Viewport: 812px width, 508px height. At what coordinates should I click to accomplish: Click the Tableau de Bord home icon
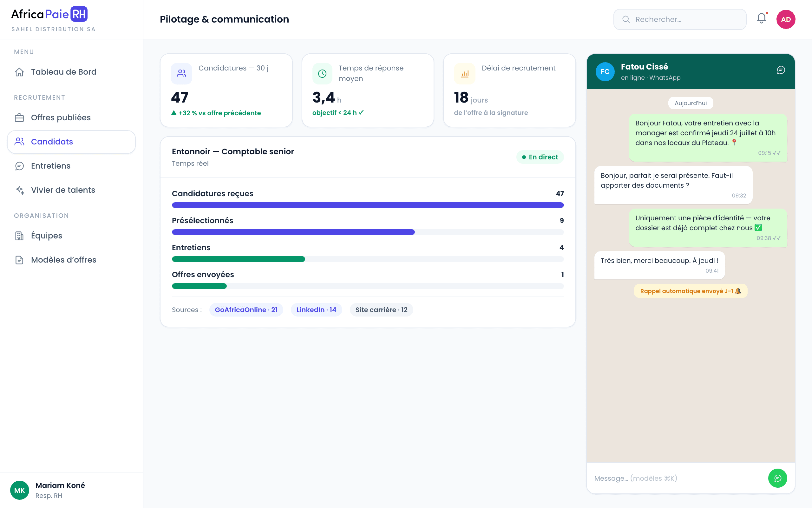[x=19, y=72]
